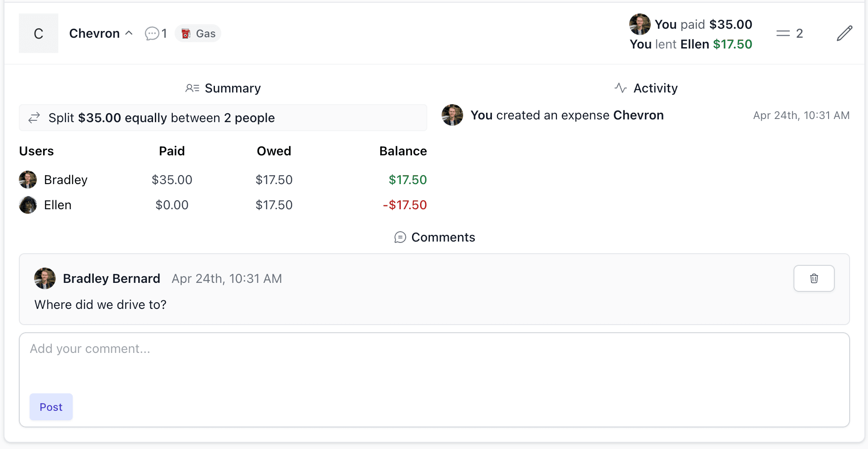
Task: Click Bradley's avatar in the users table
Action: point(28,180)
